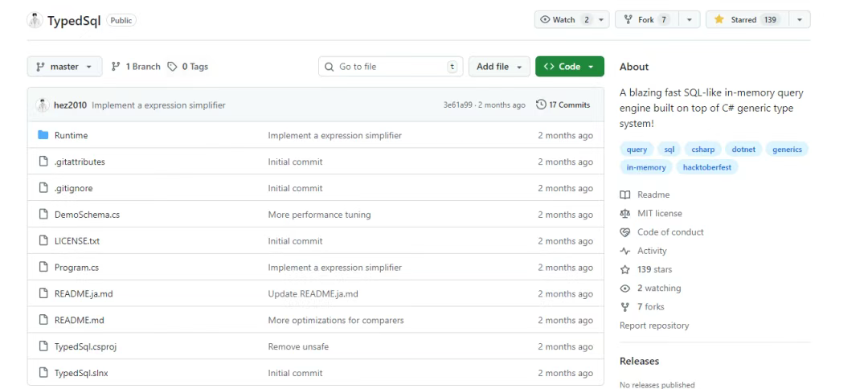The image size is (868, 389).
Task: Select the csharp topic tag
Action: pos(703,149)
